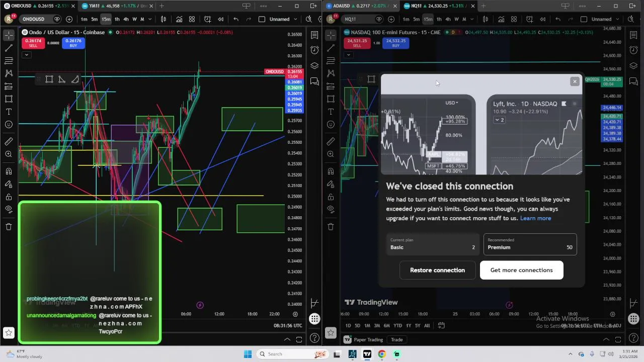The height and width of the screenshot is (362, 644).
Task: Toggle magnet mode in left window sidebar
Action: pos(9,171)
